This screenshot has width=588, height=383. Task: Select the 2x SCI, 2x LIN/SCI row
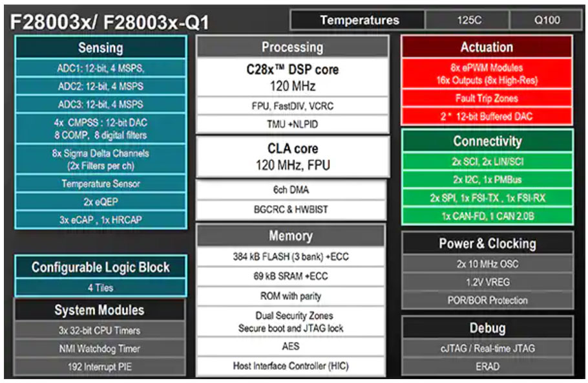tap(487, 162)
